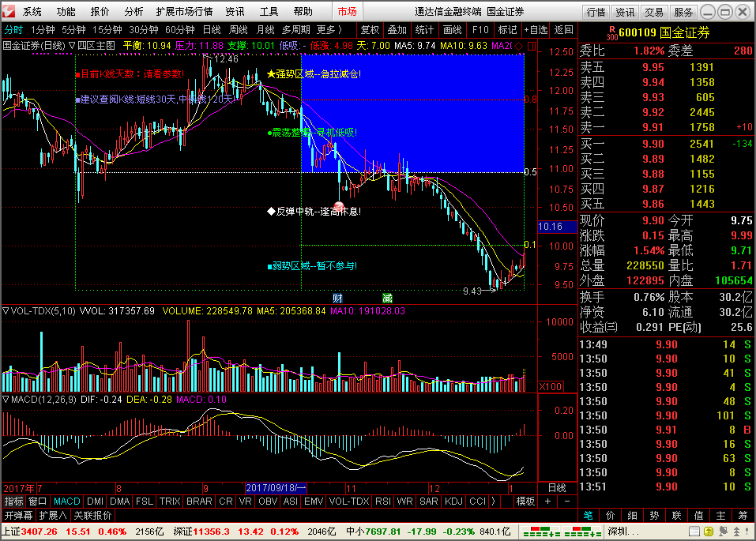Click the red 财 marker on chart
The image size is (756, 541).
click(337, 298)
